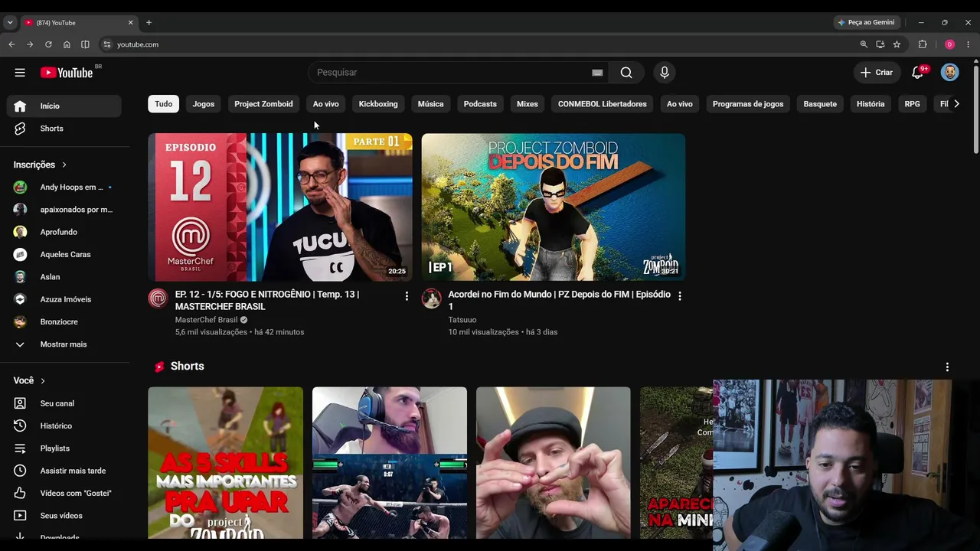This screenshot has width=980, height=551.
Task: Open the browser extensions puzzle icon
Action: (x=923, y=44)
